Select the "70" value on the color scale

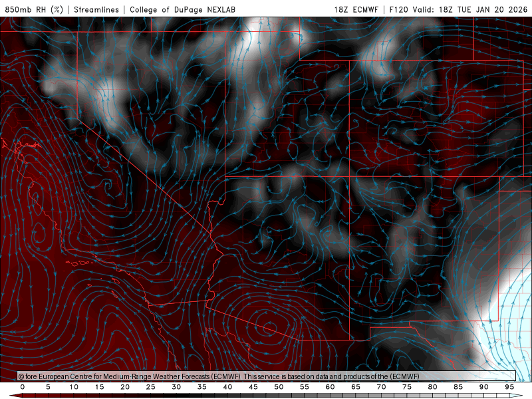click(x=381, y=387)
